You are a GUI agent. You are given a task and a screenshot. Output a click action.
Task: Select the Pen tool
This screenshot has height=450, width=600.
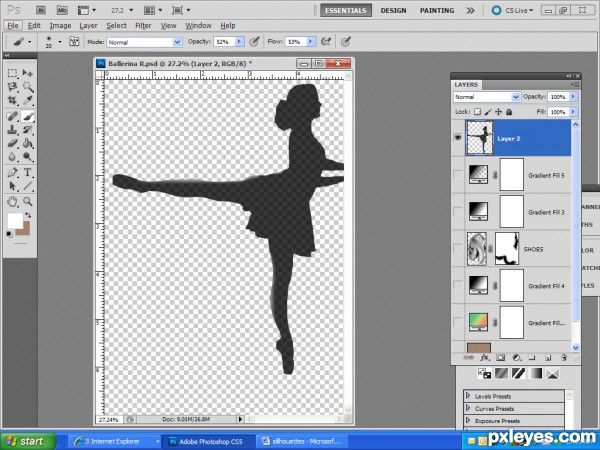point(12,173)
